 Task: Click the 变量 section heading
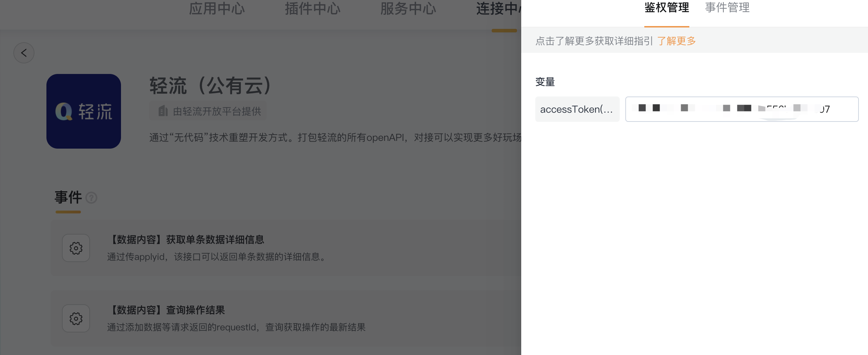tap(545, 82)
